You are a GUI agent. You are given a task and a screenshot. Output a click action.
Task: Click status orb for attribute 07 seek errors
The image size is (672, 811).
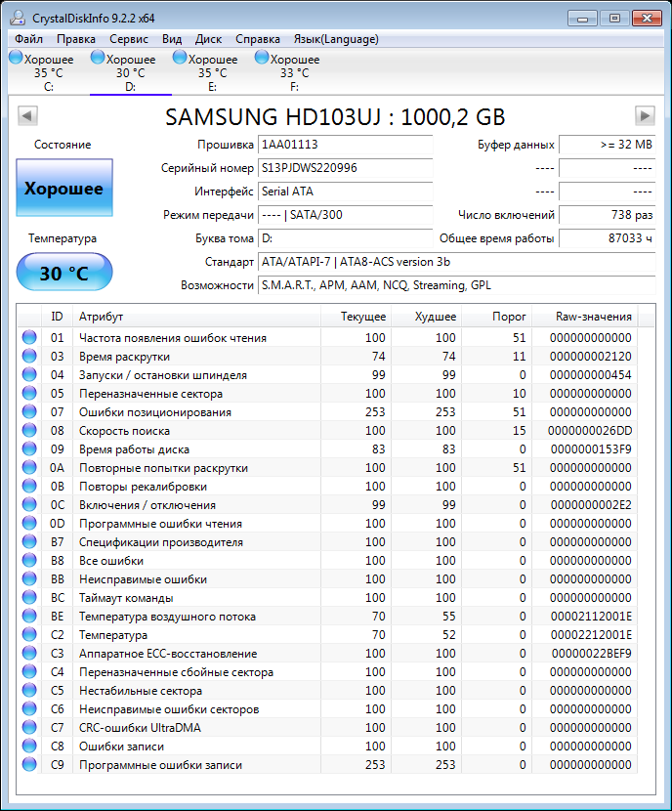(29, 412)
